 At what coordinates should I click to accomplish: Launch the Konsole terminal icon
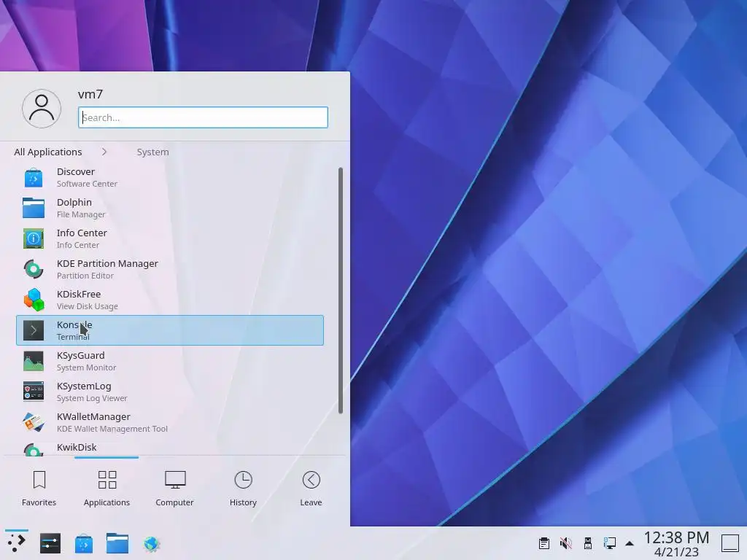34,330
